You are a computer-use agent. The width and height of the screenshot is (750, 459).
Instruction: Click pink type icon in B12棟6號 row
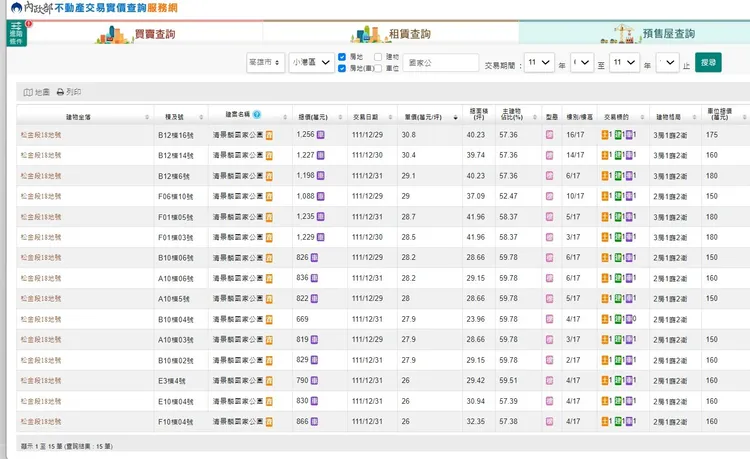550,176
